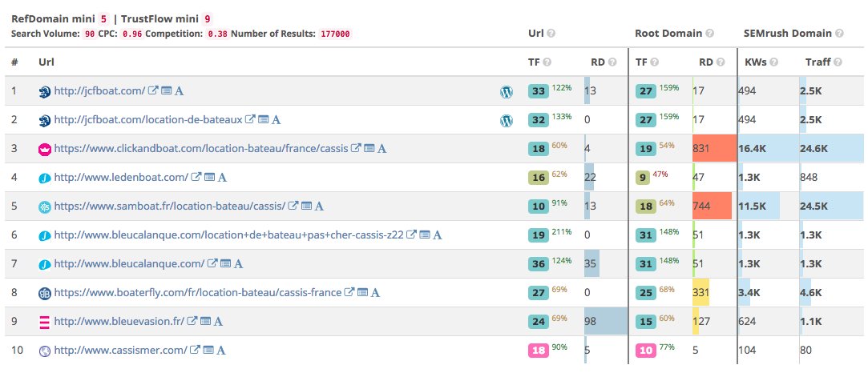Click help icon beside Root Domain header
This screenshot has width=868, height=377.
click(709, 33)
